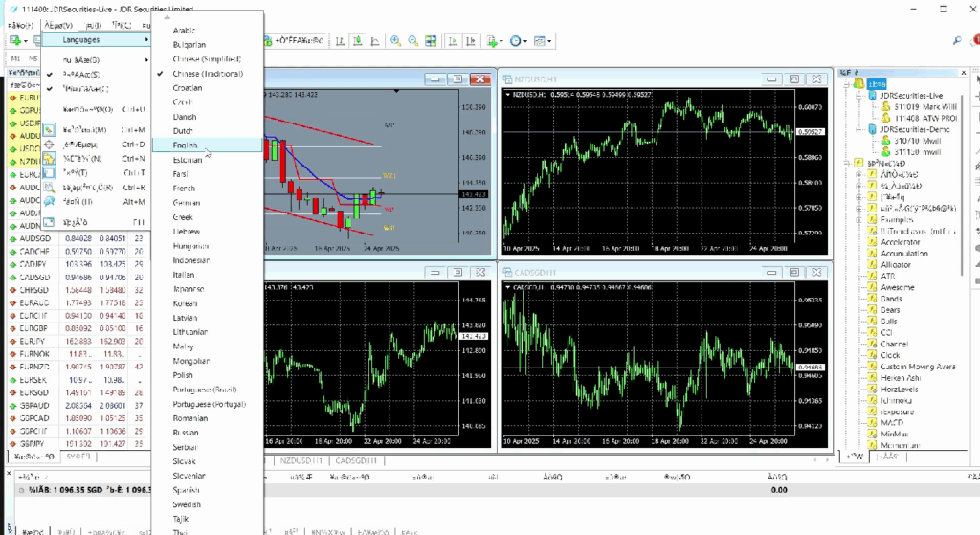Viewport: 980px width, 535px height.
Task: Click the NZDUSD,H1 chart window title
Action: 536,79
